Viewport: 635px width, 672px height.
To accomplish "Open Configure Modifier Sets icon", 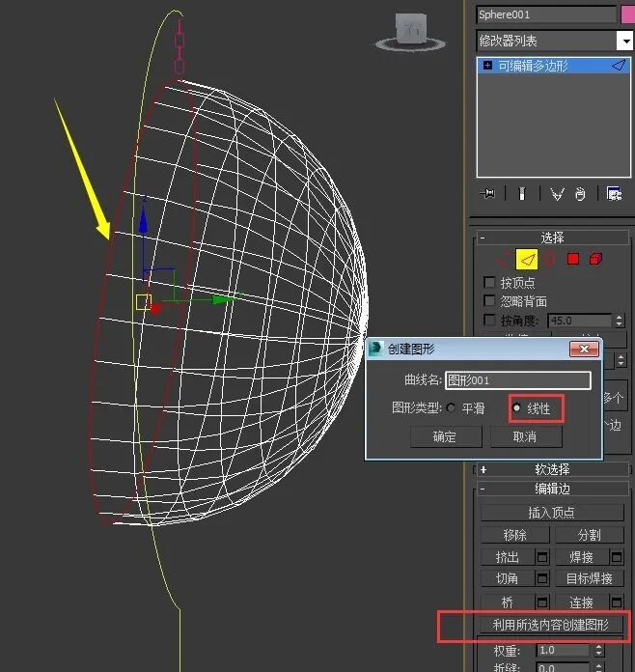I will (x=615, y=194).
